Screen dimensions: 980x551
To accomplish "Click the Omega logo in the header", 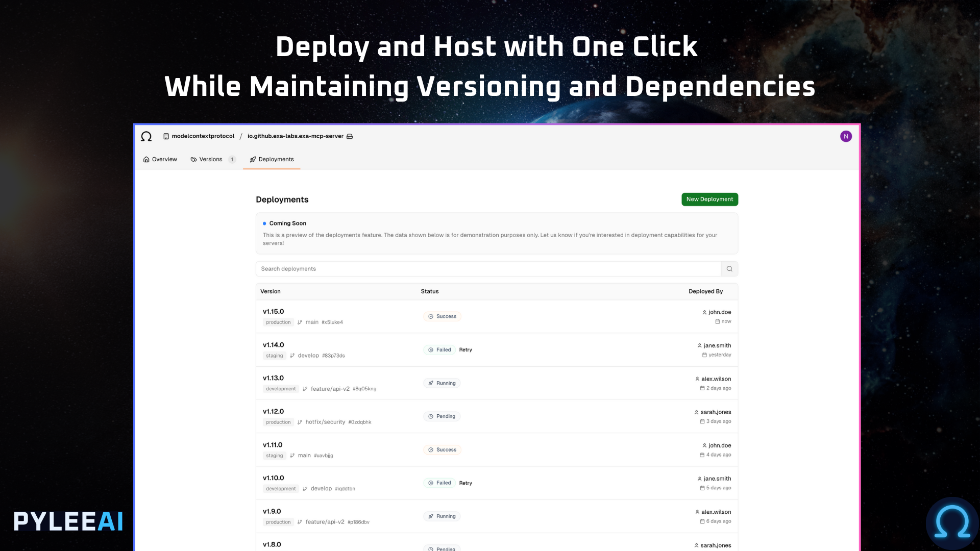I will [x=146, y=136].
